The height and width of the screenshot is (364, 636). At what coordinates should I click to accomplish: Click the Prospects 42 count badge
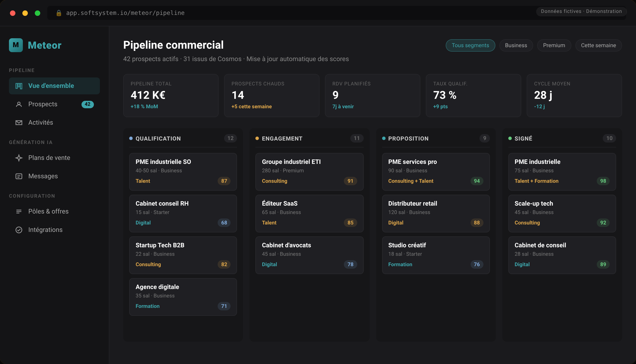[87, 104]
